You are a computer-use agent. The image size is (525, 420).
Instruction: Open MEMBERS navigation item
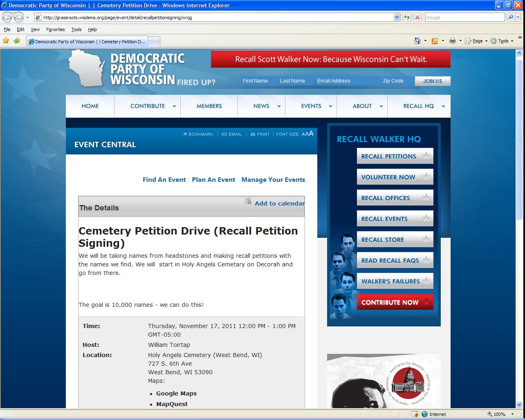click(209, 106)
